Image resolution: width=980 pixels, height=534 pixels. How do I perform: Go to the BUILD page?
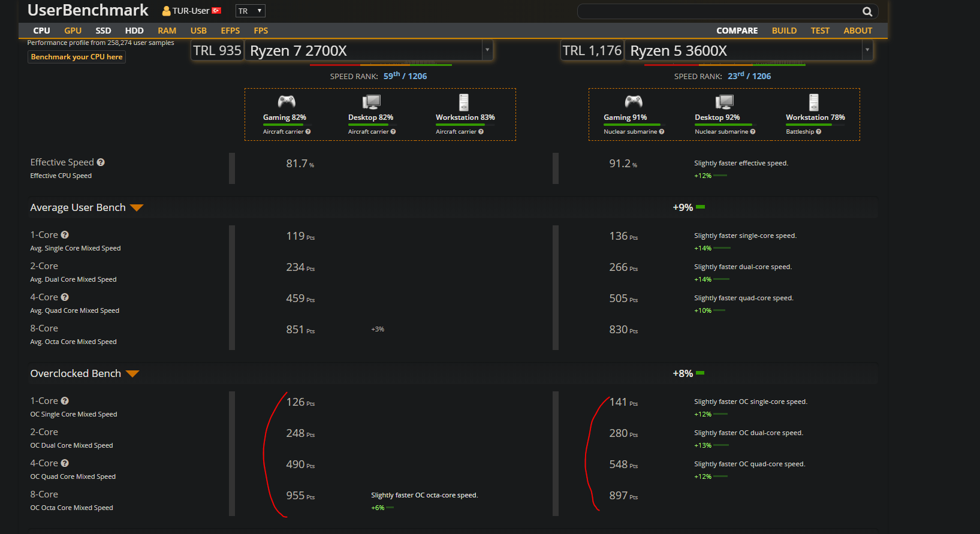(785, 31)
